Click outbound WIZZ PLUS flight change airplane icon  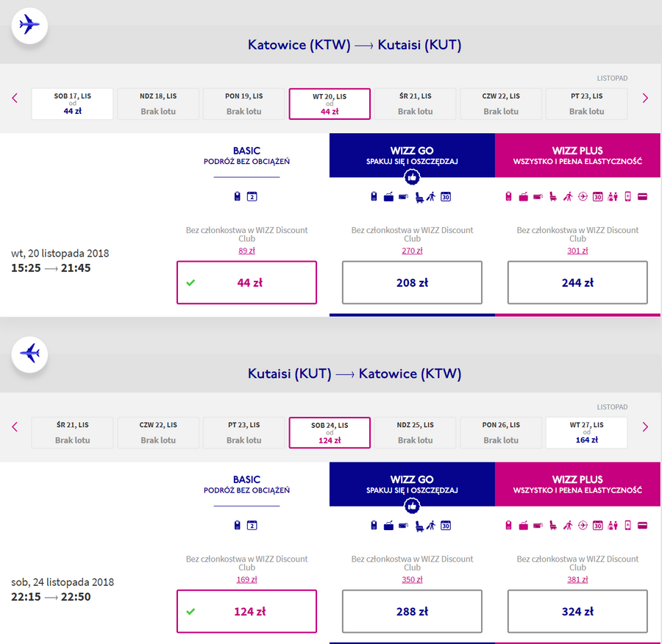click(583, 196)
